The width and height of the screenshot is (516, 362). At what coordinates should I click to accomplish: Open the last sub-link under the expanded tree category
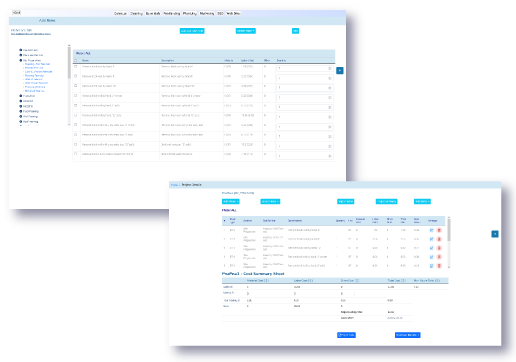(35, 91)
